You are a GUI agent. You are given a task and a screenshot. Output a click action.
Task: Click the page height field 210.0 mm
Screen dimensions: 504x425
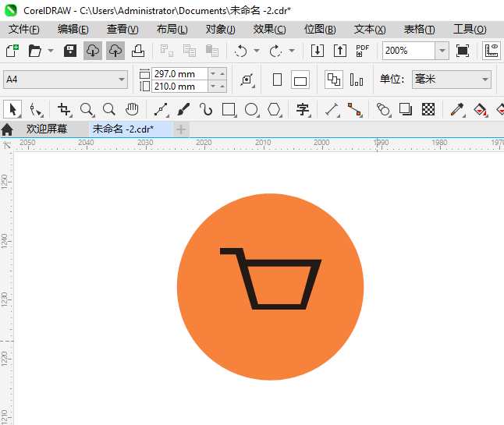[x=179, y=87]
